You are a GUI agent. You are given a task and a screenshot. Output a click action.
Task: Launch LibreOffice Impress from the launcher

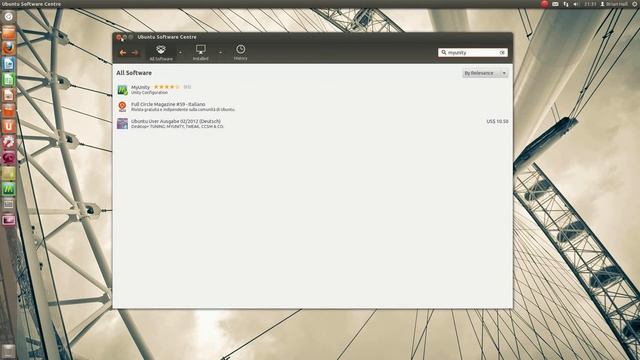tap(9, 95)
